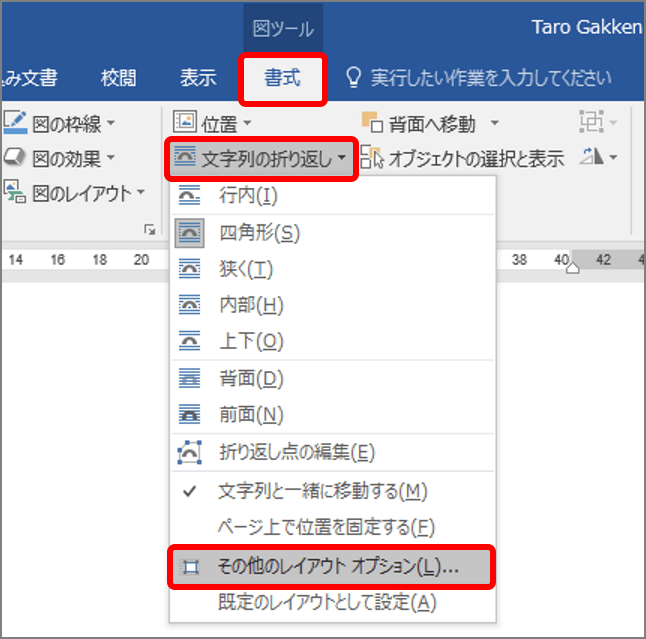Open the partially visible 文書 tab
Image resolution: width=646 pixels, height=639 pixels.
29,78
